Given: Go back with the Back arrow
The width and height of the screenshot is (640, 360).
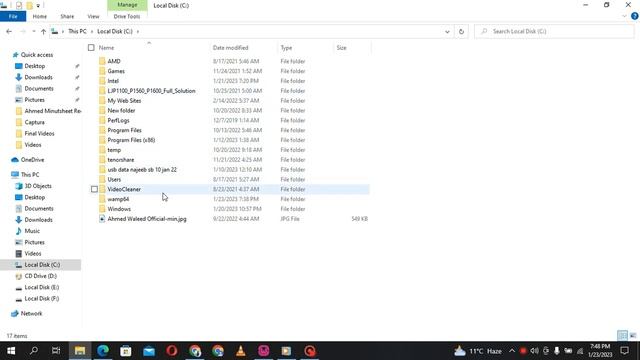Looking at the screenshot, I should click(x=9, y=31).
